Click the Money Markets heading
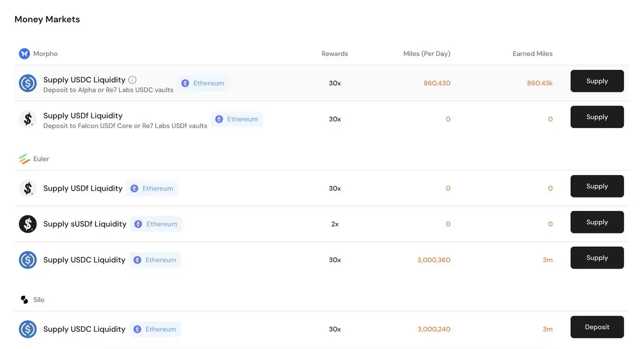Viewport: 644px width, 349px height. pos(47,19)
